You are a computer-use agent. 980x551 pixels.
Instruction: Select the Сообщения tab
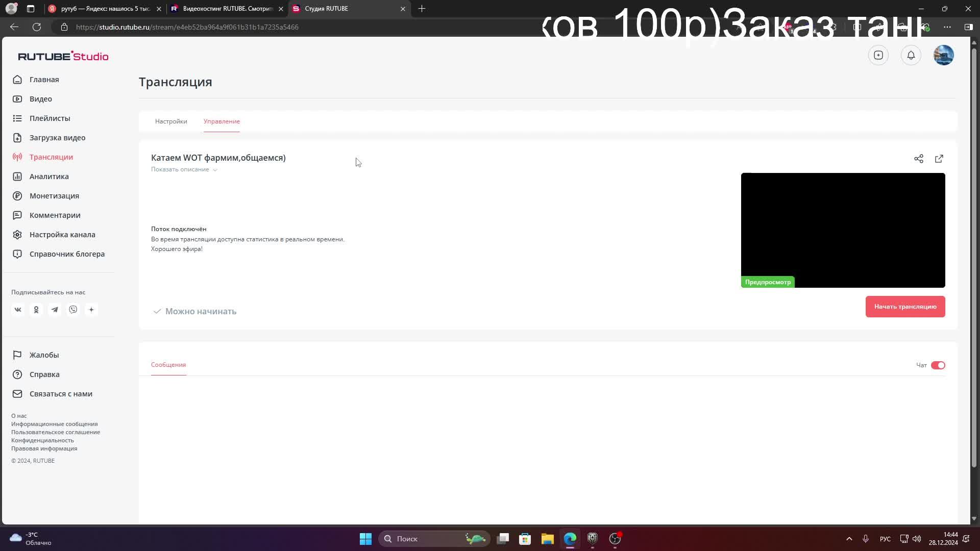pos(168,365)
